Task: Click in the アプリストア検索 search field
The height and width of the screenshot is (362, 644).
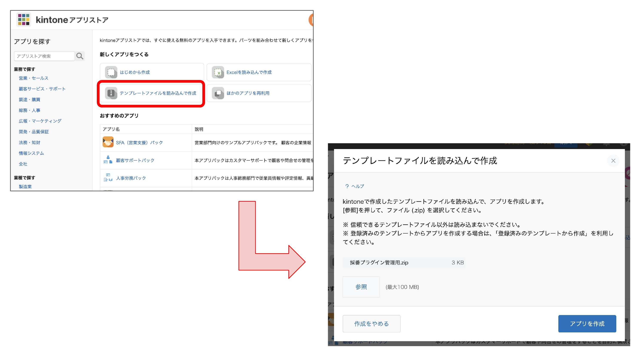Action: [x=44, y=56]
